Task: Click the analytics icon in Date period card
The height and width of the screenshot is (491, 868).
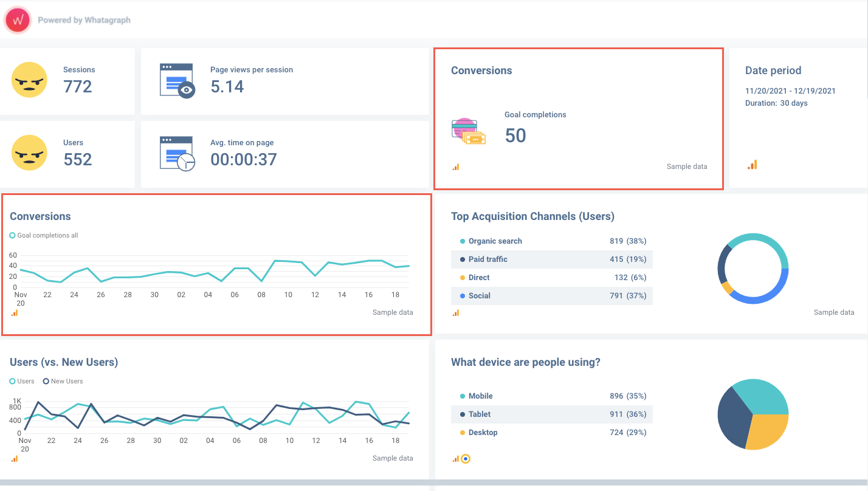Action: (x=753, y=165)
